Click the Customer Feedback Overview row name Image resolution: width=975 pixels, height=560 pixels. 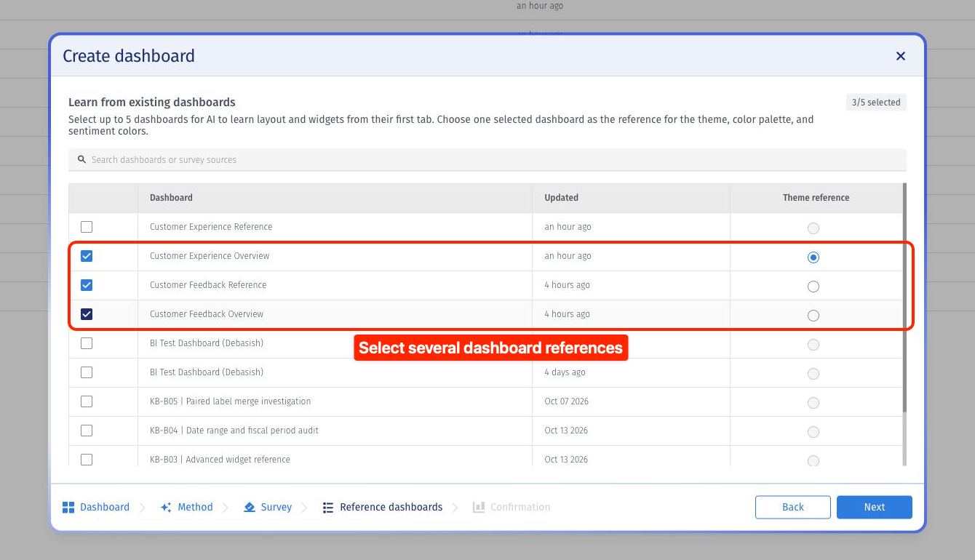click(207, 314)
